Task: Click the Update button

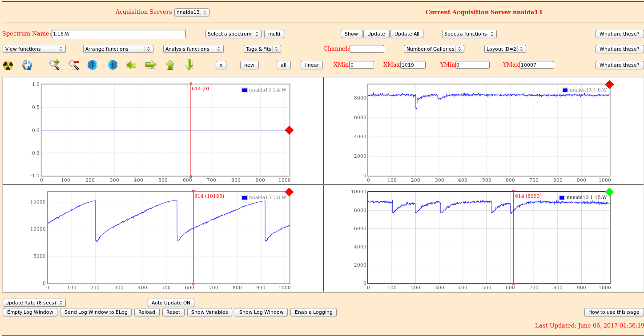Action: click(376, 34)
